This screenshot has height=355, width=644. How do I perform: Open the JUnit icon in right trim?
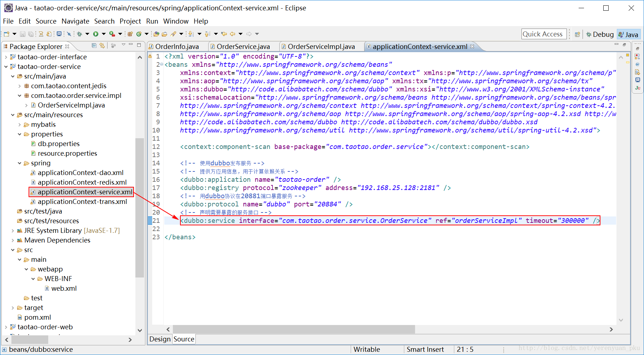coord(638,88)
